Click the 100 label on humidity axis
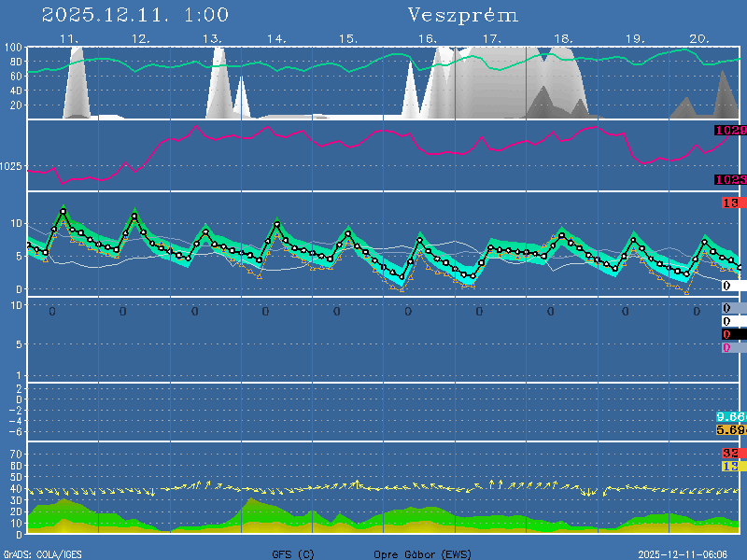 click(14, 48)
